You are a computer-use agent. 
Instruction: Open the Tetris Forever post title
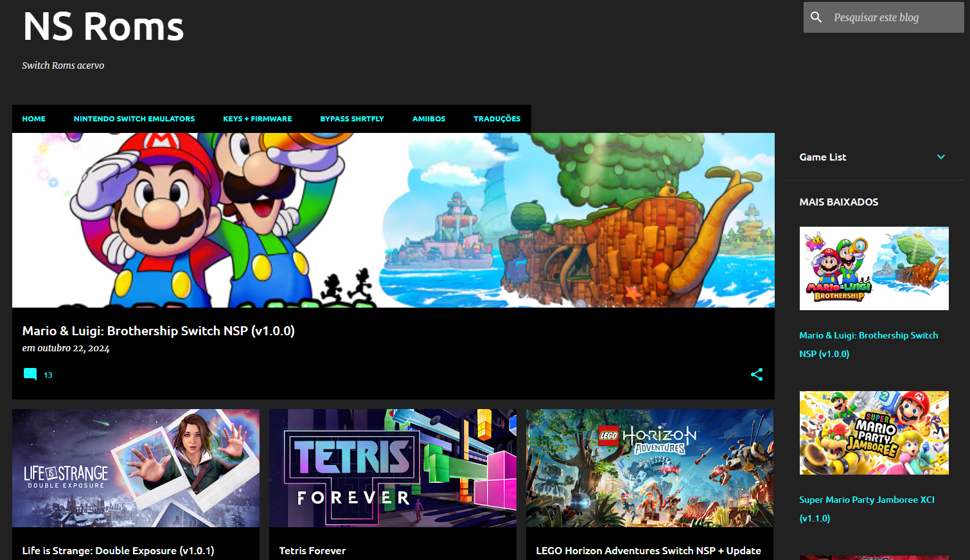pos(312,550)
